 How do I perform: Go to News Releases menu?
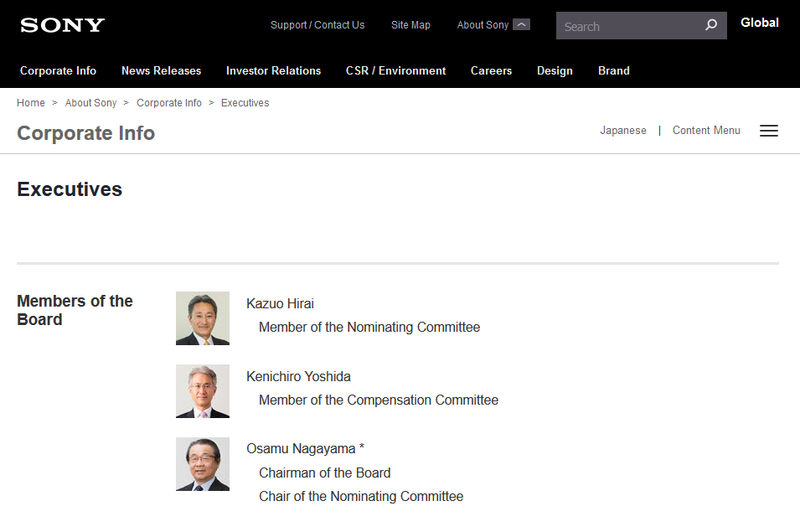161,71
